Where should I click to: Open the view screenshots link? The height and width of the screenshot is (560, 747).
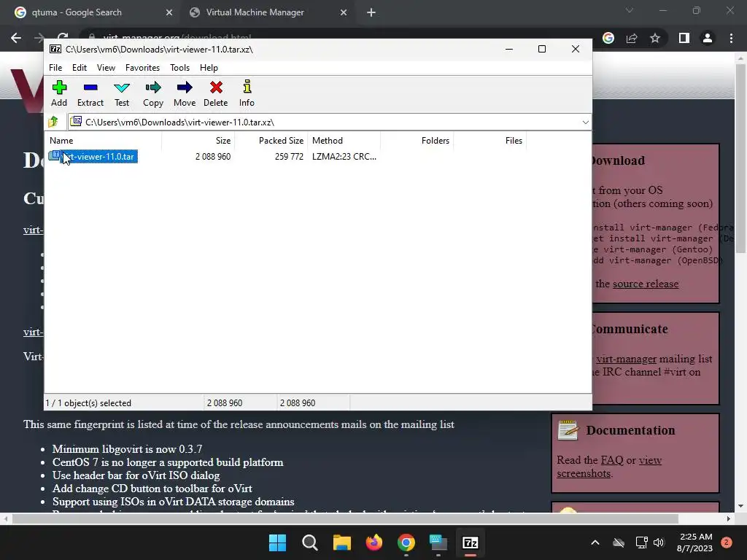coord(609,467)
